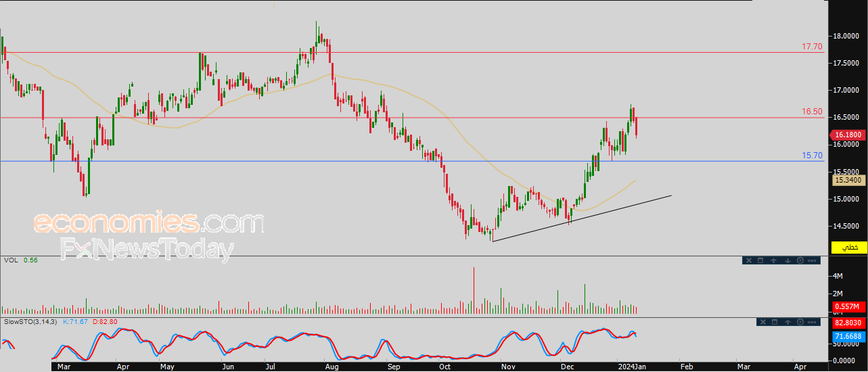Move the VOL panel down
The height and width of the screenshot is (372, 868).
pos(787,260)
